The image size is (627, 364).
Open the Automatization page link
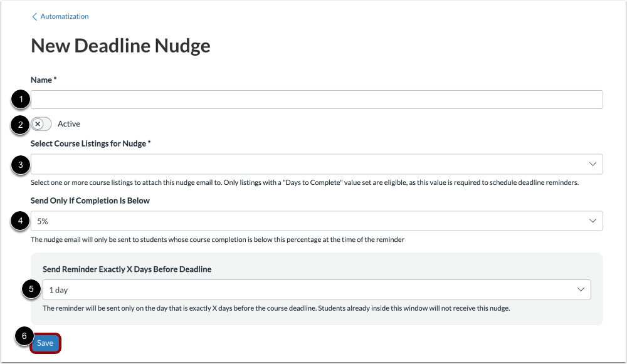coord(63,16)
